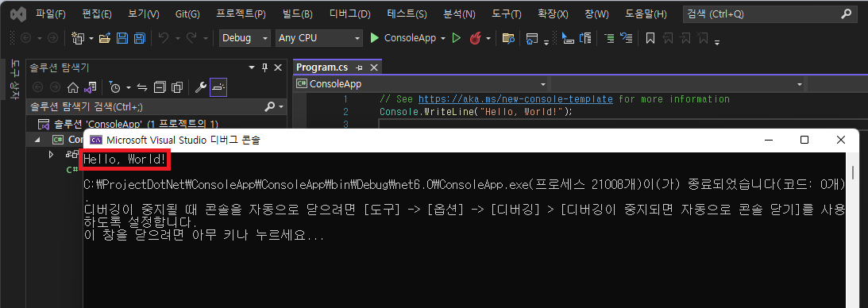Open the 디버그(D) menu

coord(349,13)
